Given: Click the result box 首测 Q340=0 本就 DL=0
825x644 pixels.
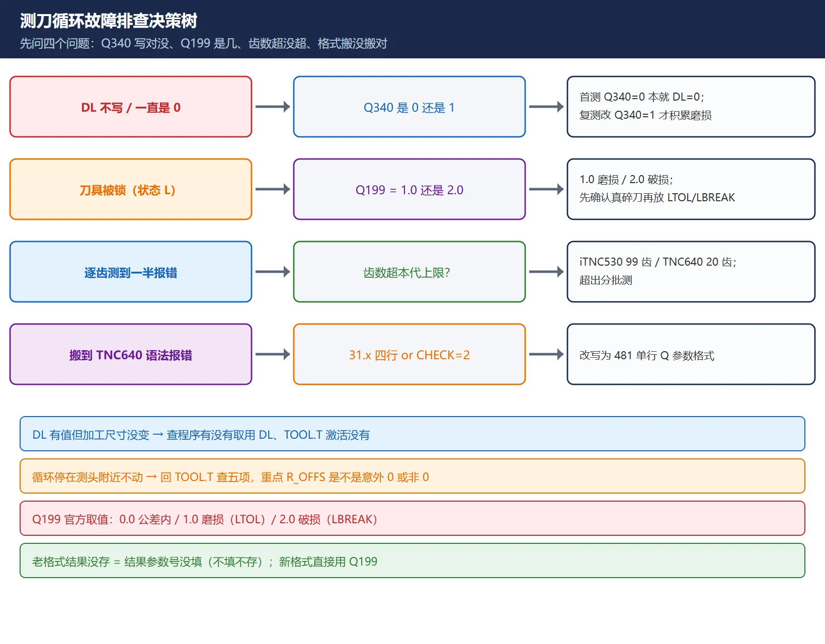Looking at the screenshot, I should [x=691, y=107].
